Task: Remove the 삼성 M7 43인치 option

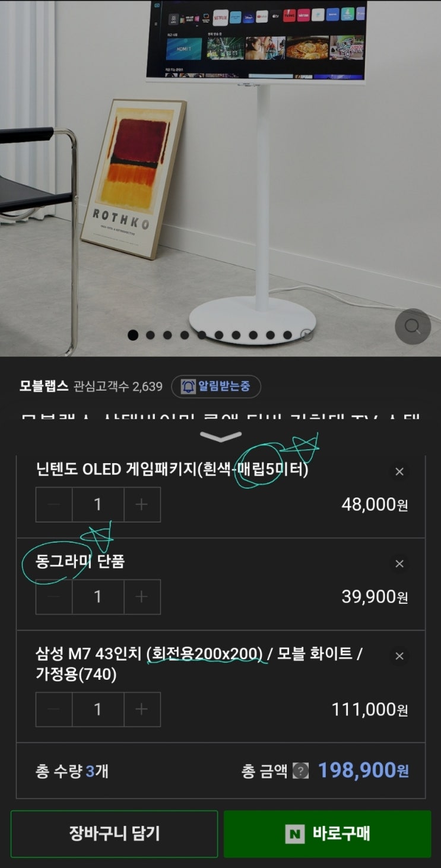Action: [399, 655]
